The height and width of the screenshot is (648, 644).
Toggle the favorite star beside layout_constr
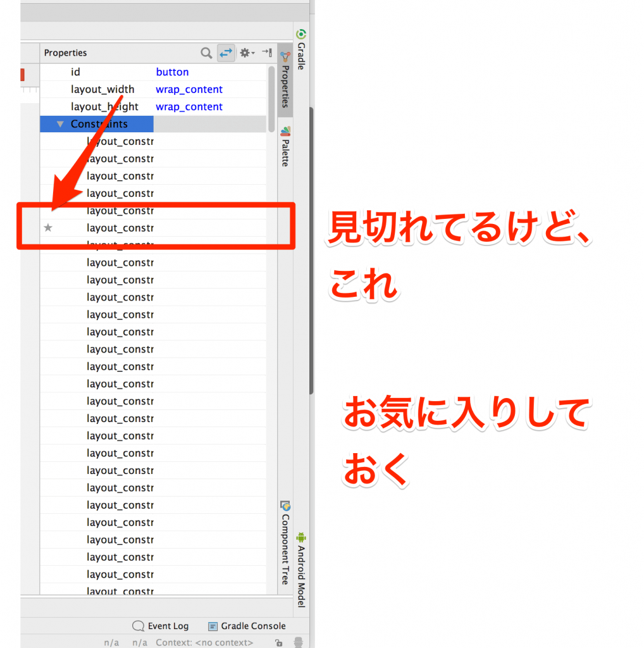click(48, 228)
